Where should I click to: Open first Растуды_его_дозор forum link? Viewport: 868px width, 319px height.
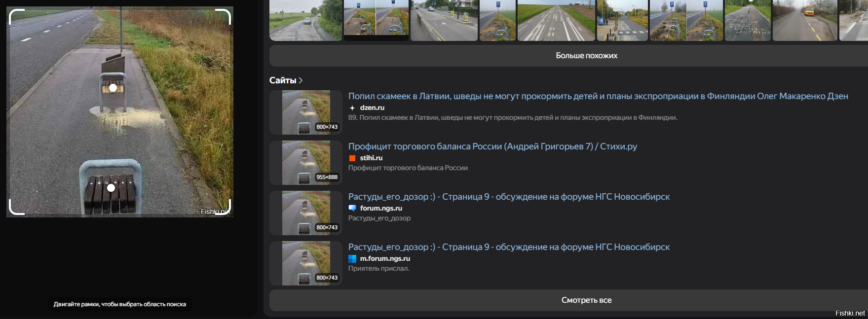[x=509, y=197]
